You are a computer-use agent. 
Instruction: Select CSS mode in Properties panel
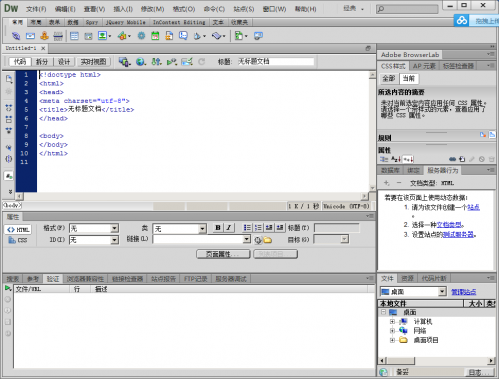(x=18, y=240)
